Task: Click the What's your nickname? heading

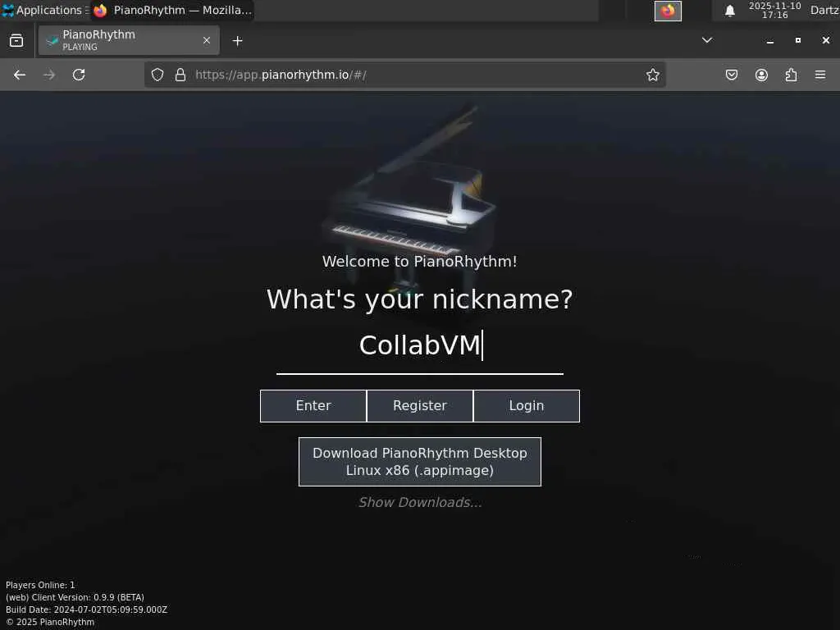Action: (x=420, y=299)
